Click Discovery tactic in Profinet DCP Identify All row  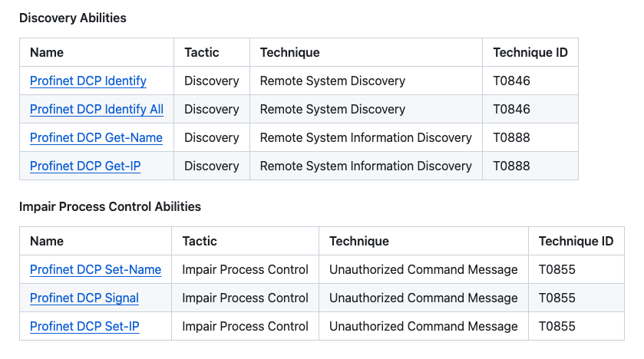(212, 109)
